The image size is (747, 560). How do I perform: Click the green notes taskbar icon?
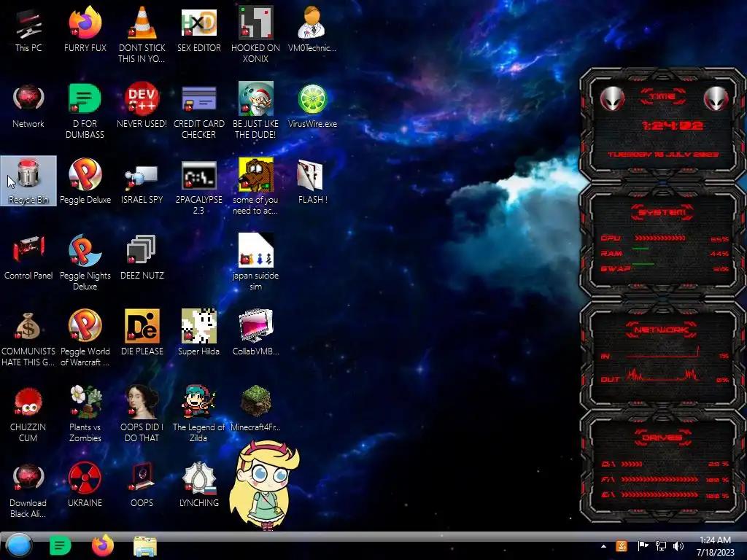[x=60, y=545]
